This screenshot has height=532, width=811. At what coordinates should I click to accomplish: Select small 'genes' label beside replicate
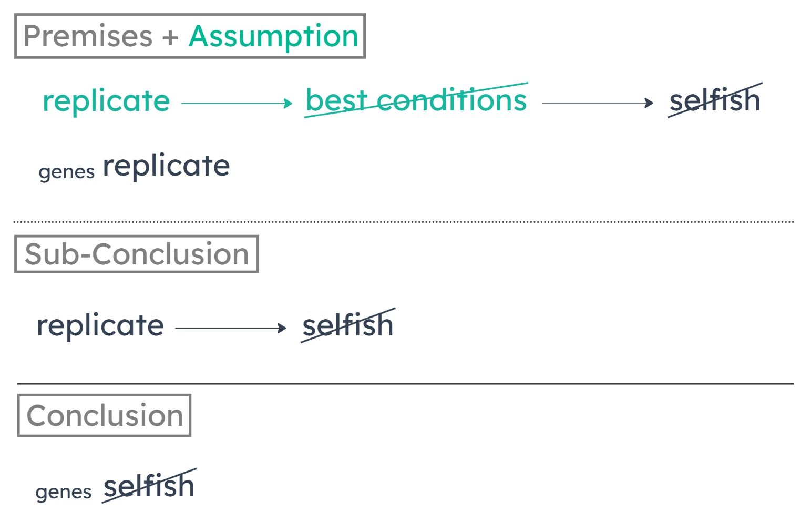point(67,172)
